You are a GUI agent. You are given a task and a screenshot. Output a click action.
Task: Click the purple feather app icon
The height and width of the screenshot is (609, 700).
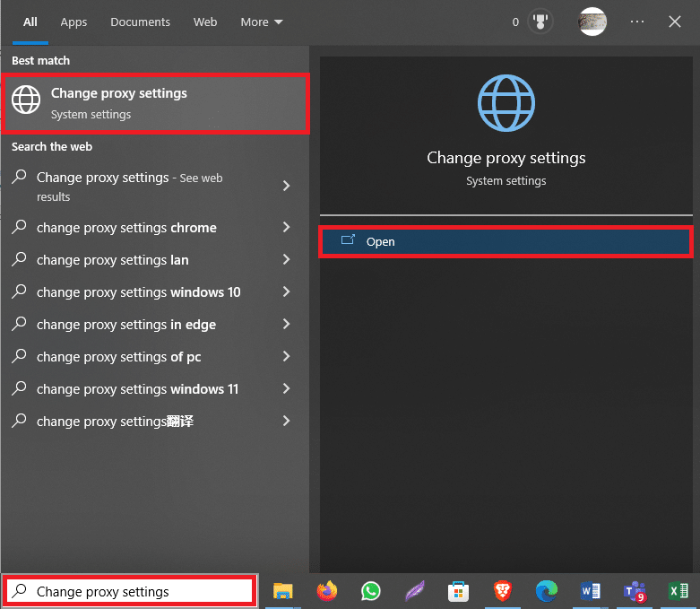415,591
